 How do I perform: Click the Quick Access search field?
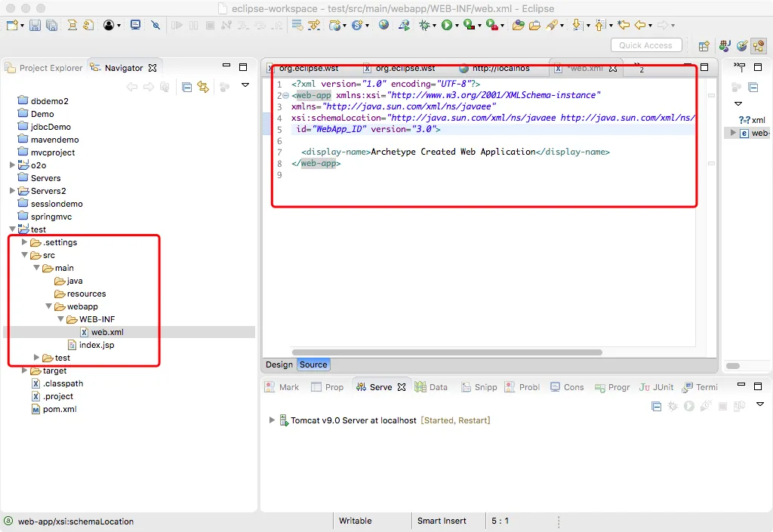coord(645,45)
